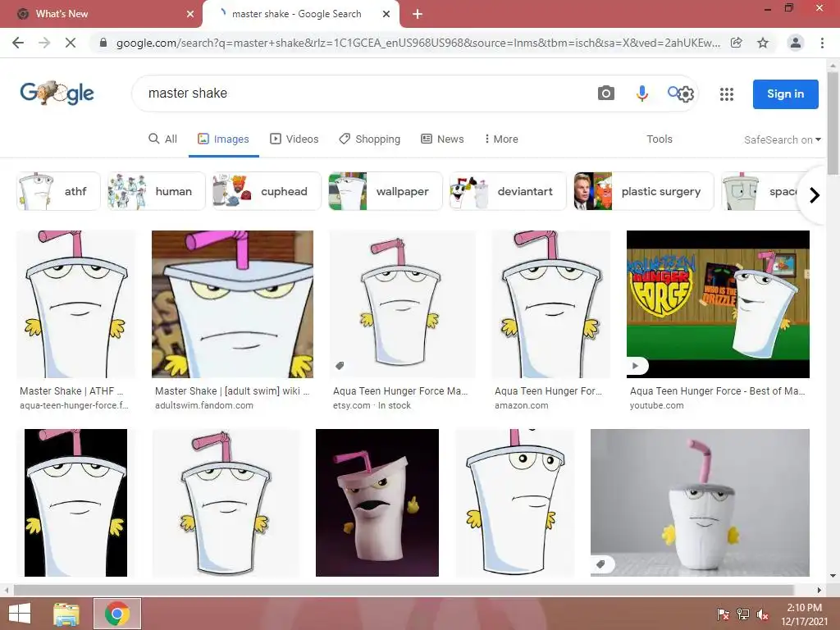Open the etsy.com Master Shake image
This screenshot has height=630, width=840.
[402, 304]
